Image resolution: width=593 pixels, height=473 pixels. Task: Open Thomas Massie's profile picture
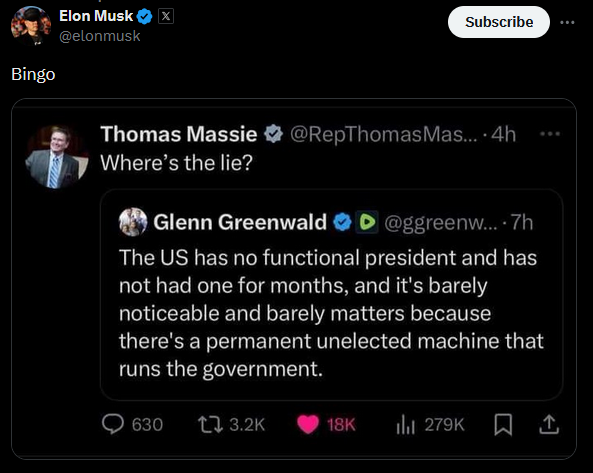57,157
